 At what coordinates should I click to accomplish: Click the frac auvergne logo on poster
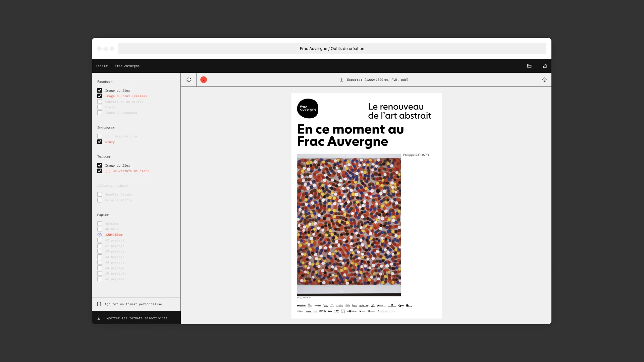(308, 108)
